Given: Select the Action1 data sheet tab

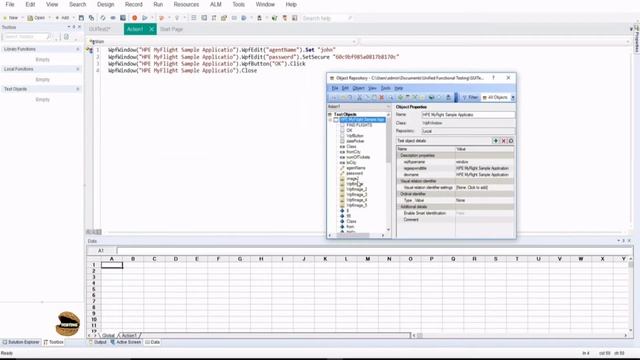Looking at the screenshot, I should [x=129, y=336].
